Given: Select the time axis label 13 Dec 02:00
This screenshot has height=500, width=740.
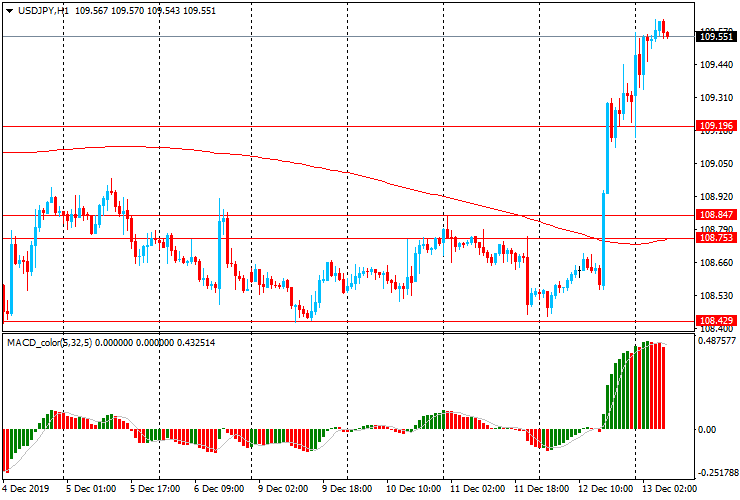Looking at the screenshot, I should tap(669, 489).
